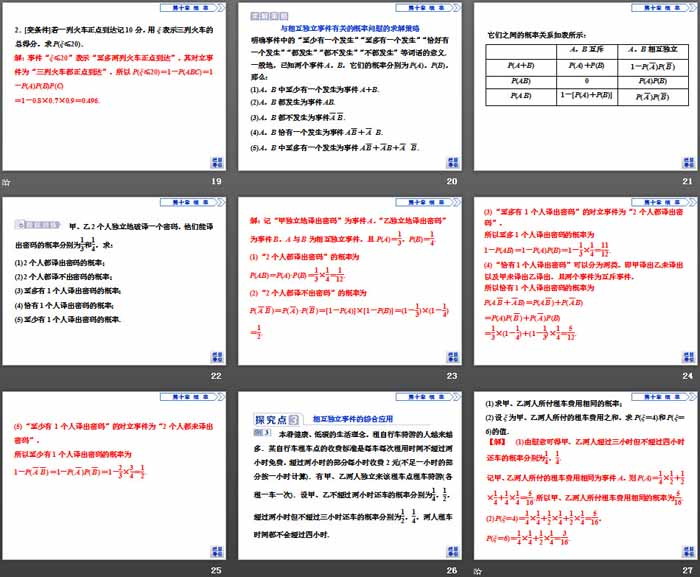Click the blue corner button on slide 22
This screenshot has width=700, height=577.
pos(217,357)
